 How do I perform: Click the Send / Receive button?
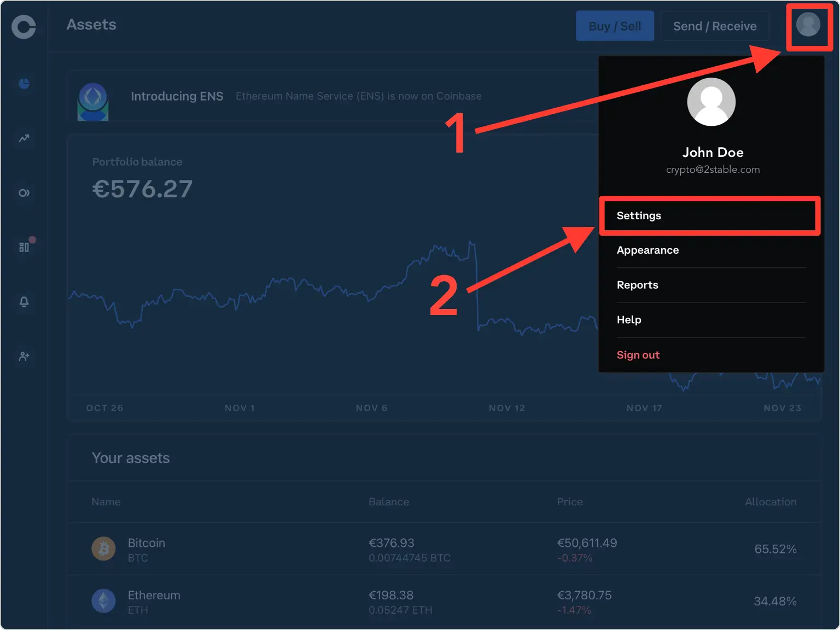715,26
